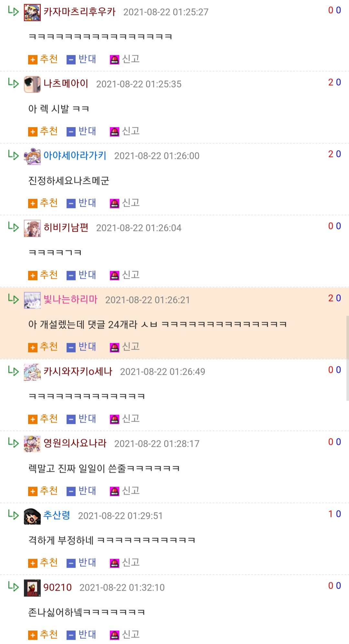Click the 반대 text under 추산령's comment
349x644 pixels.
[x=87, y=563]
